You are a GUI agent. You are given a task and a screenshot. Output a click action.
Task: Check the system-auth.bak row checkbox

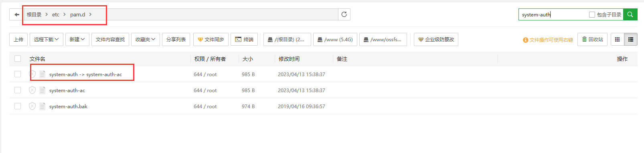pos(18,106)
